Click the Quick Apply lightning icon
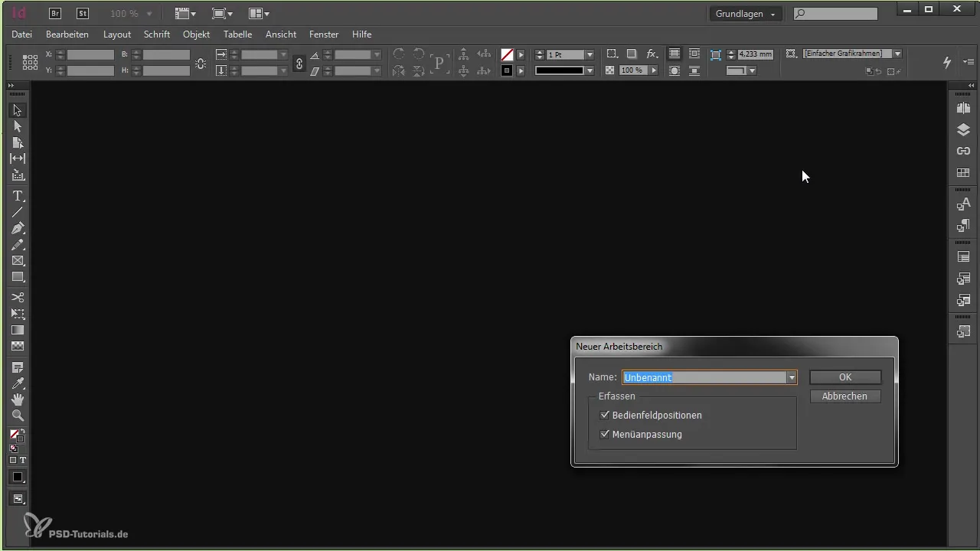Screen dimensions: 980x551 pos(947,63)
